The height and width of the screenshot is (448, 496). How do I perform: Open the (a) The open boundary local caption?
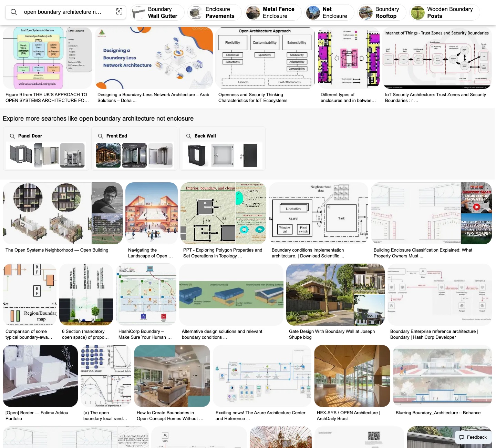pos(105,416)
